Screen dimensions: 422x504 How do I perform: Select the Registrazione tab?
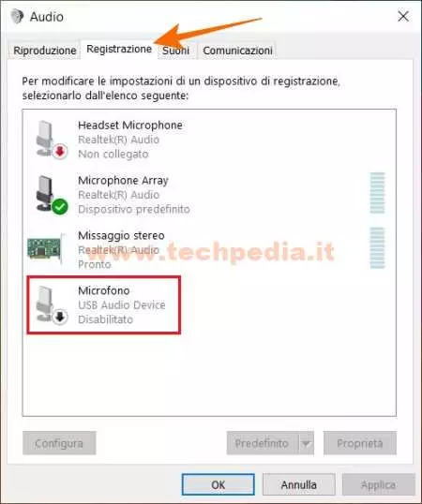click(x=119, y=49)
